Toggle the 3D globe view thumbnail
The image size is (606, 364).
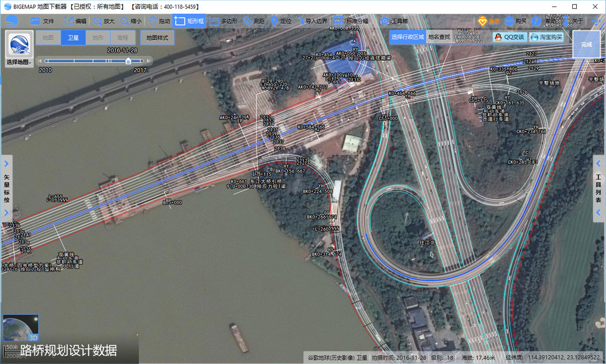(20, 328)
